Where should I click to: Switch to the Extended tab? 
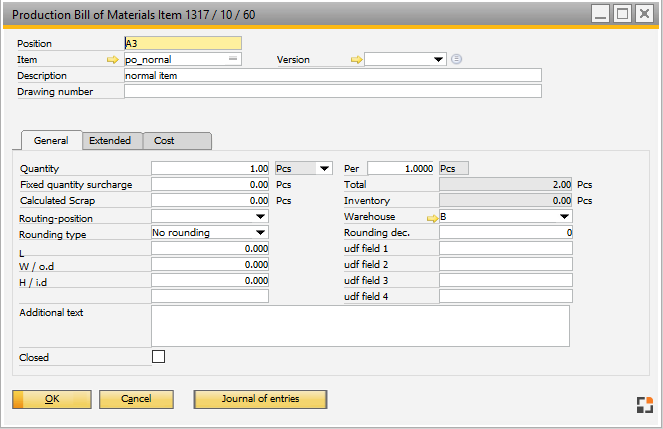pyautogui.click(x=110, y=141)
